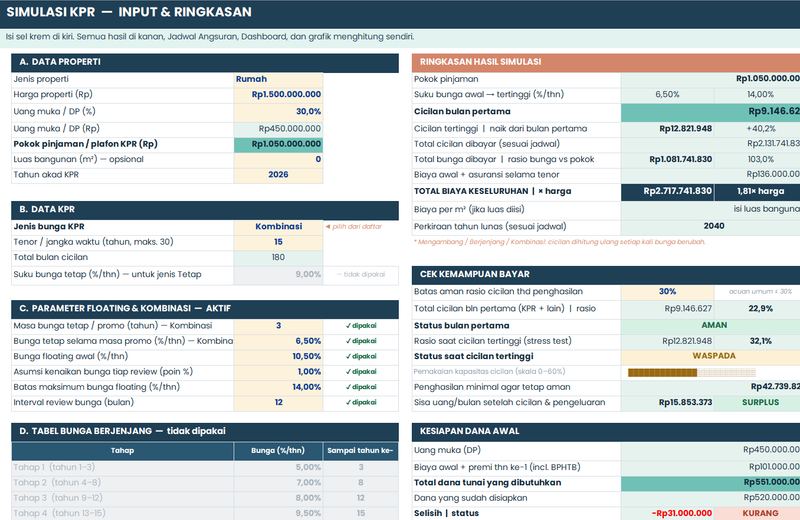Select the Batas maksimum bunga floating cell 14,00%

(278, 387)
